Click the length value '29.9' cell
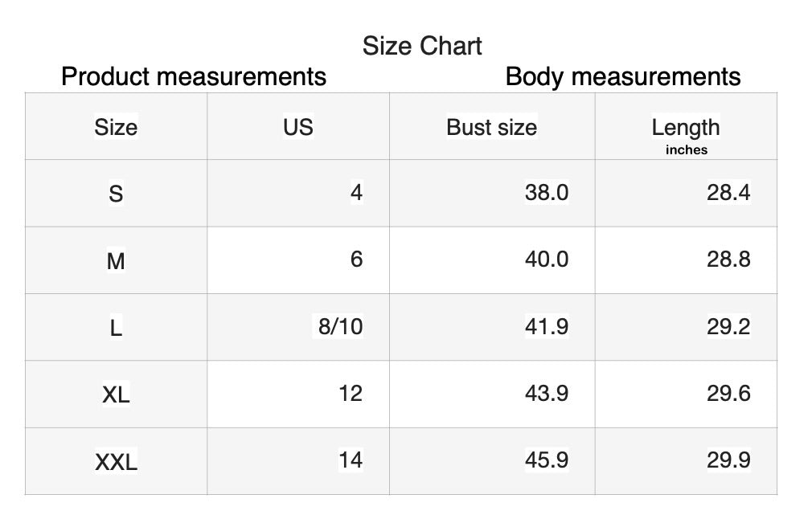 point(728,460)
